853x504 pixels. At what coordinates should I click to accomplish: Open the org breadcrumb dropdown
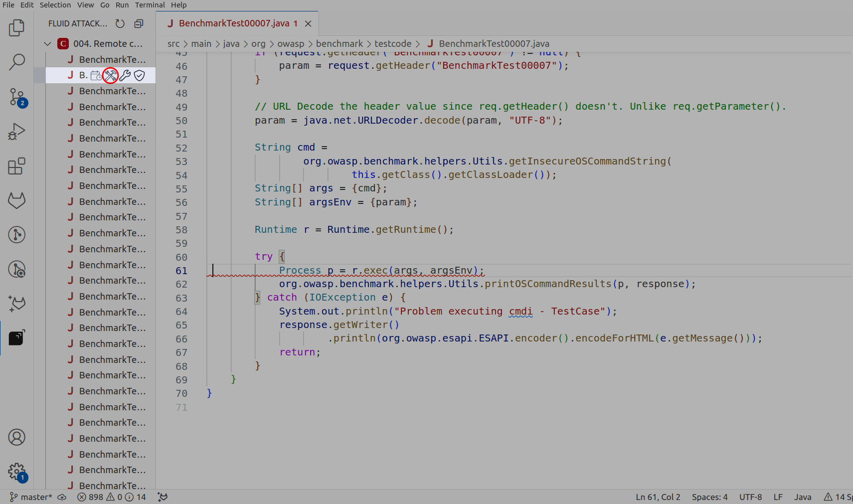(259, 44)
